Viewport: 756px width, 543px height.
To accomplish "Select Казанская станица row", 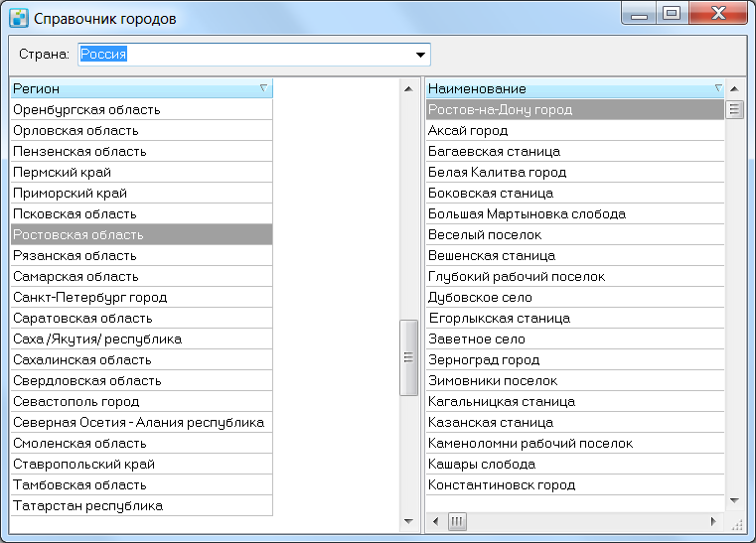I will tap(575, 423).
